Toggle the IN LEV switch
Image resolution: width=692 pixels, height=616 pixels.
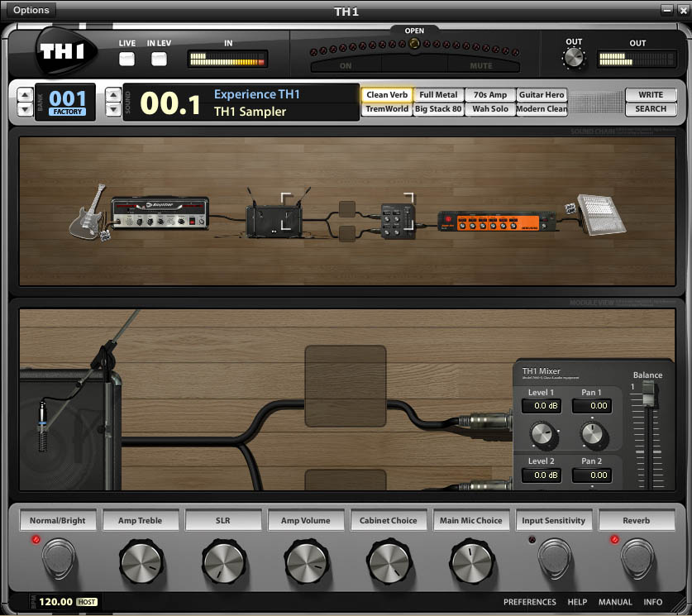(x=159, y=59)
